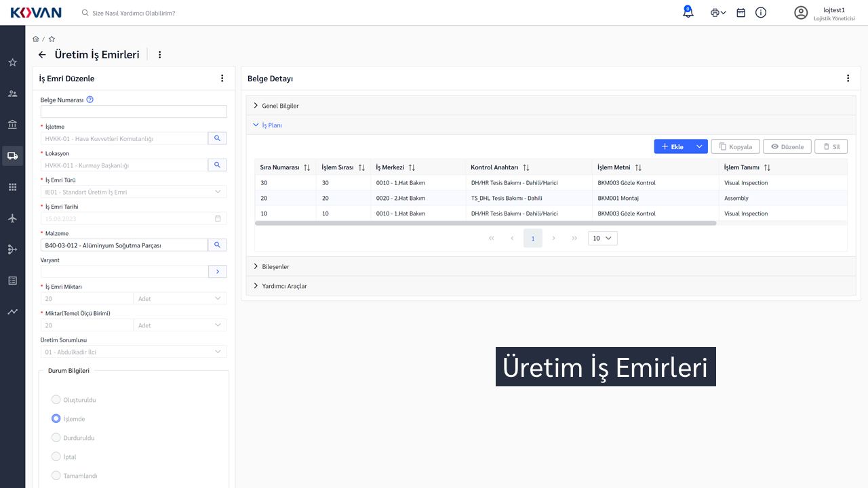Select the İptal status radio button
868x488 pixels.
(56, 457)
